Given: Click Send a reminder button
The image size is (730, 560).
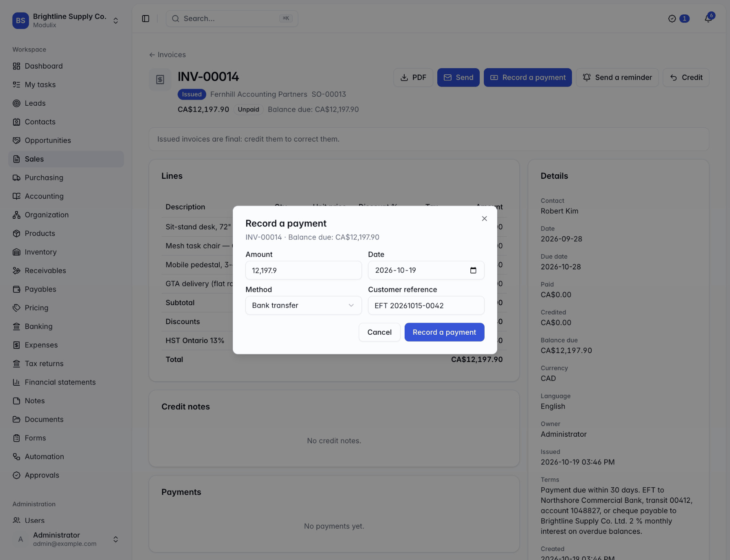Looking at the screenshot, I should pos(617,78).
